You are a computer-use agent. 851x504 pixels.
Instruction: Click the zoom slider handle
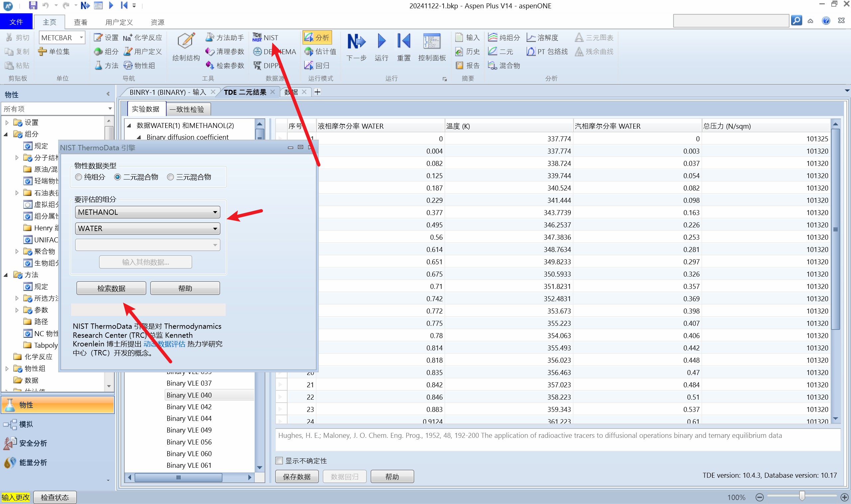[x=802, y=496]
